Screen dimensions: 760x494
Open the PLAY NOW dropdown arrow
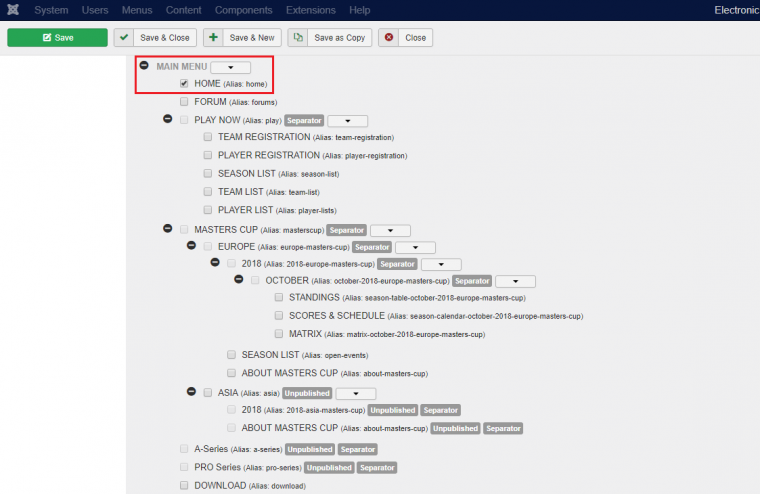point(348,121)
